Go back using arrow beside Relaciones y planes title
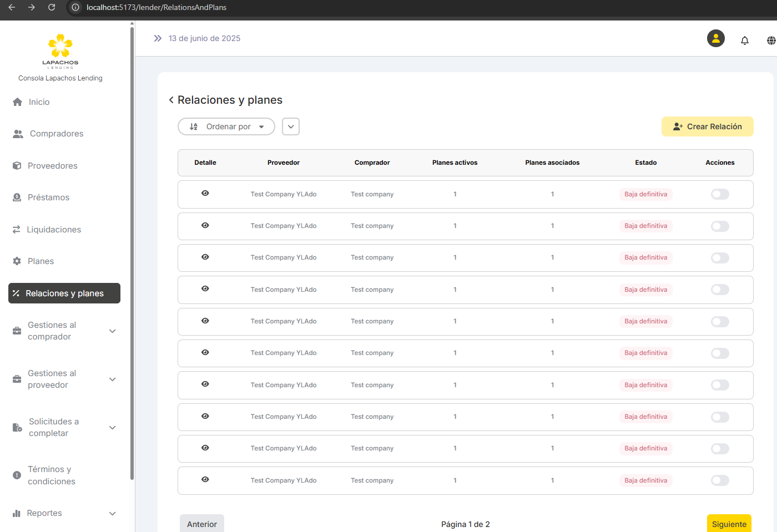This screenshot has height=532, width=777. [171, 100]
